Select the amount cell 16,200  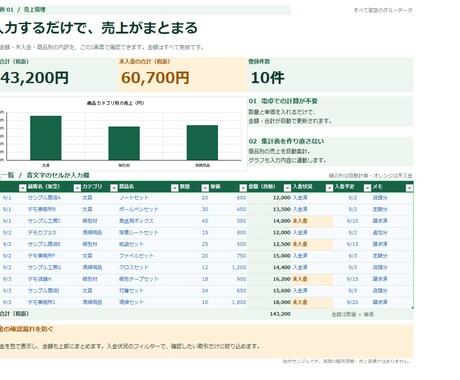(282, 279)
